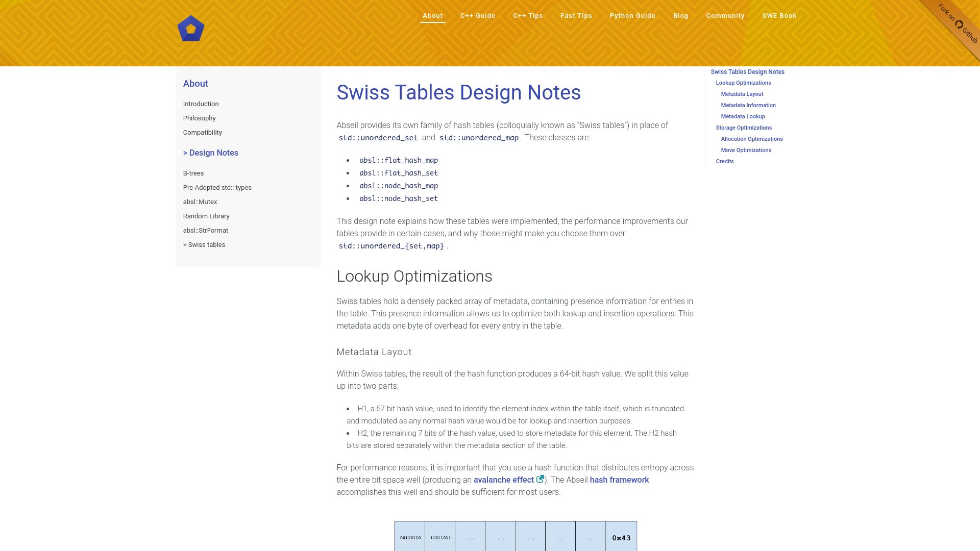
Task: Jump to Metadata Layout in the TOC
Action: pyautogui.click(x=742, y=94)
